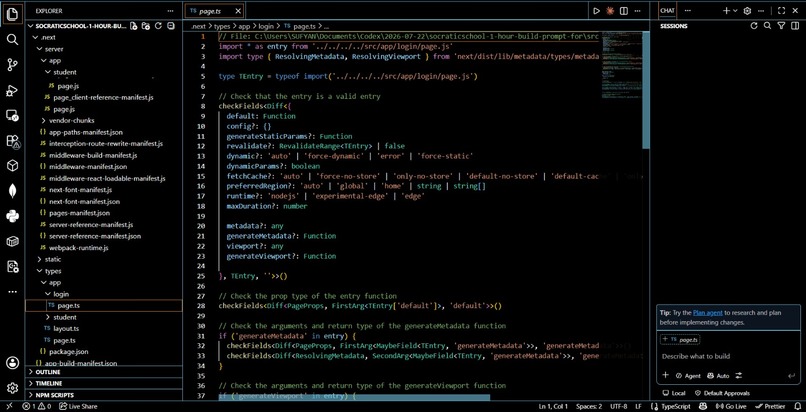Open editor more actions ellipsis
The height and width of the screenshot is (412, 806).
(637, 10)
